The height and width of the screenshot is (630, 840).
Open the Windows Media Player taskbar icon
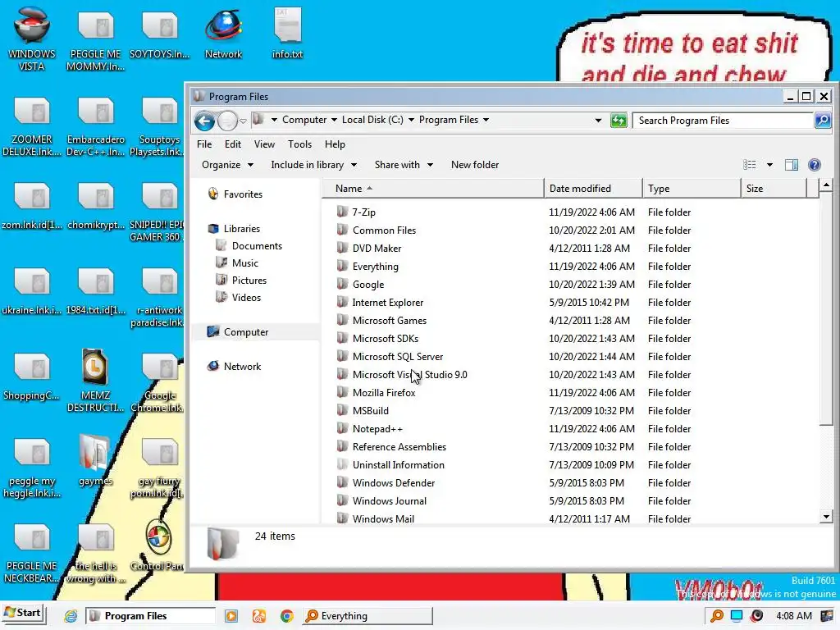(231, 616)
